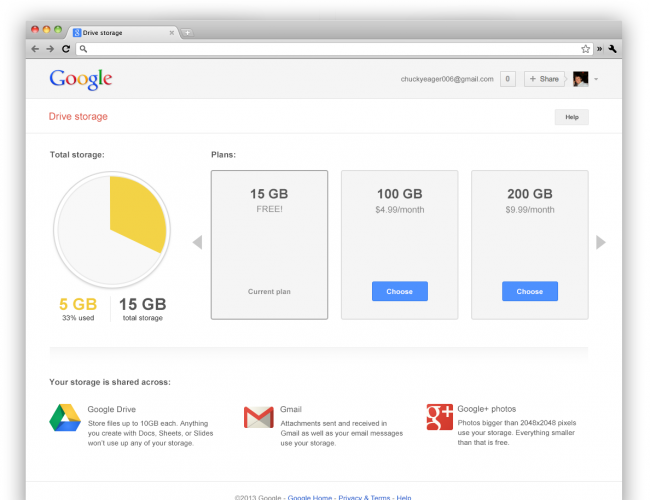This screenshot has width=650, height=500.
Task: Go back with the browser back arrow
Action: click(35, 49)
